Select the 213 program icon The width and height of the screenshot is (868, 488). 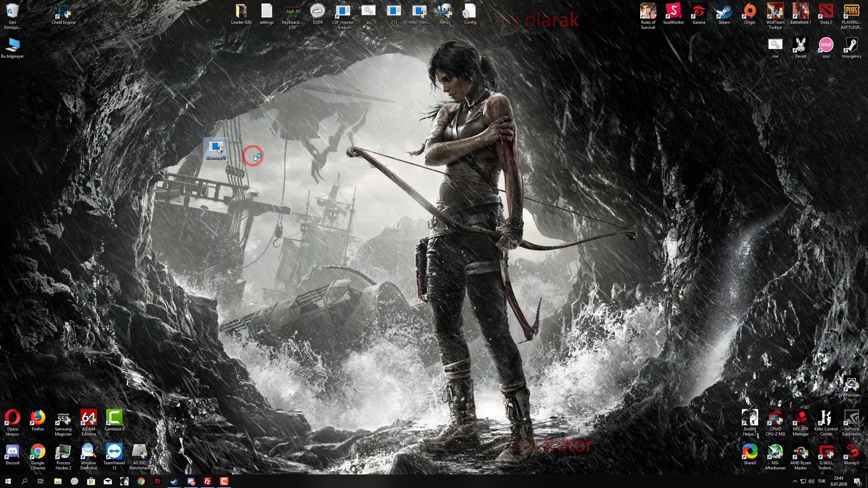click(x=394, y=14)
